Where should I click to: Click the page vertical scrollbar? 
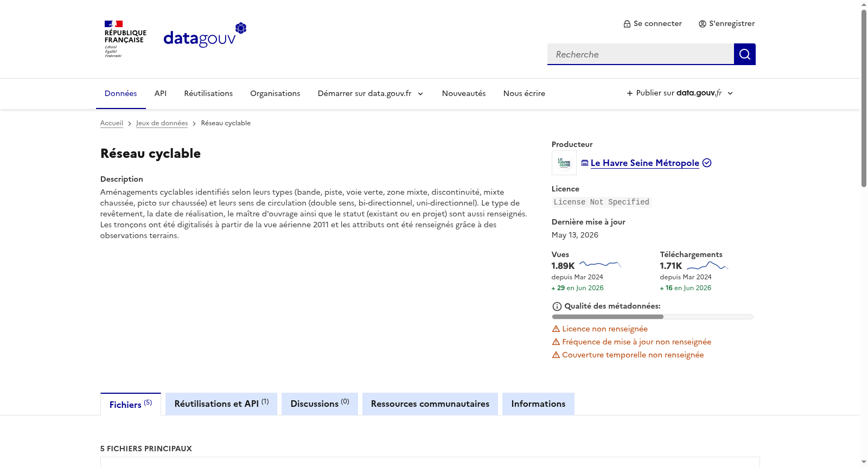(x=864, y=99)
